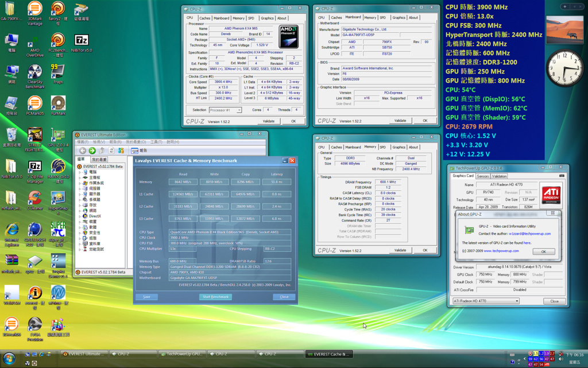The image size is (588, 368).
Task: Expand the 效能測試 node in EVEREST tree
Action: (x=79, y=250)
